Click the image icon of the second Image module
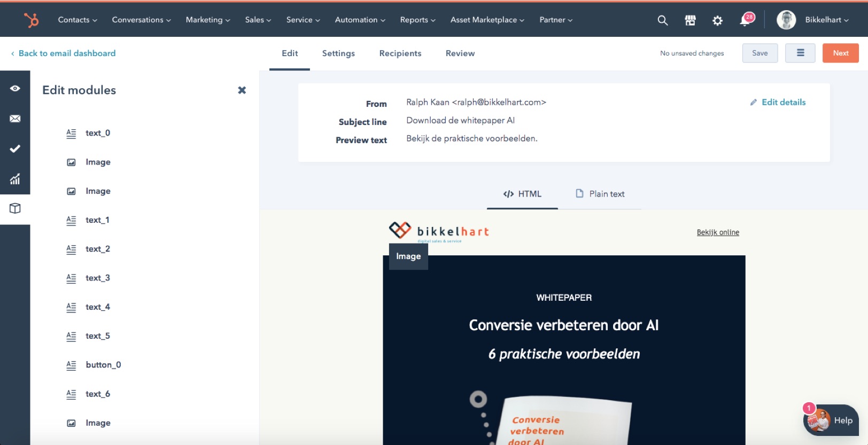Screen dimensions: 868x445 coord(71,191)
